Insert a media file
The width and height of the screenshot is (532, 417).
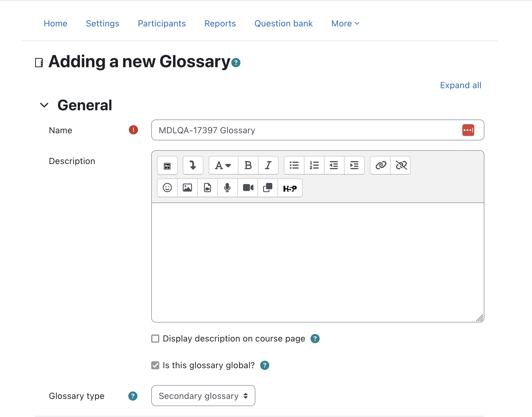point(207,188)
